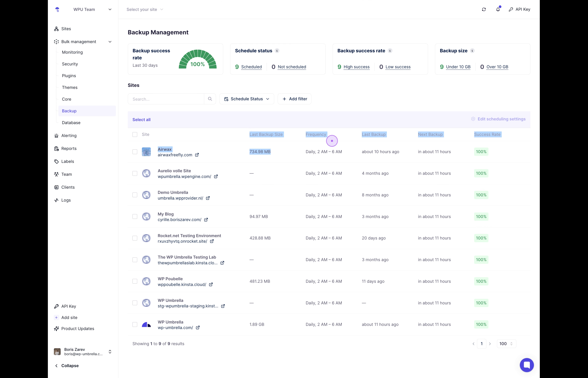Go to next results page
This screenshot has height=378, width=588.
(490, 344)
